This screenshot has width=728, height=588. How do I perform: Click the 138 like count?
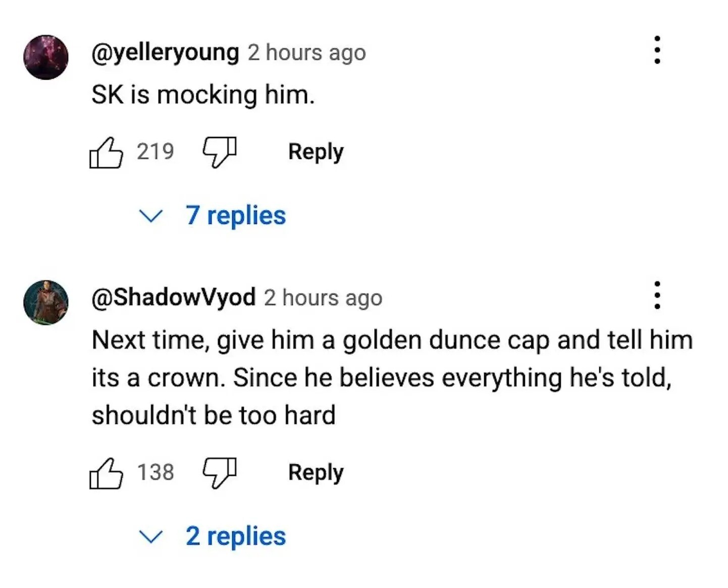(155, 472)
